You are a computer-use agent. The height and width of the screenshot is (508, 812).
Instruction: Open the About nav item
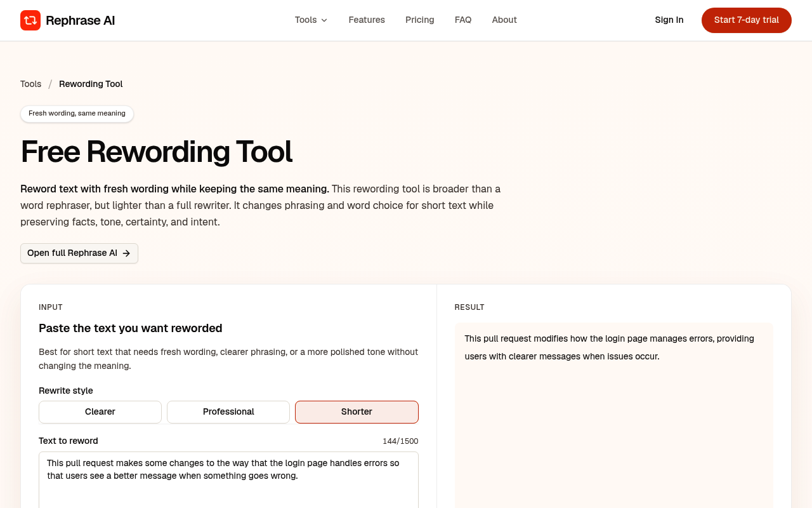point(504,20)
